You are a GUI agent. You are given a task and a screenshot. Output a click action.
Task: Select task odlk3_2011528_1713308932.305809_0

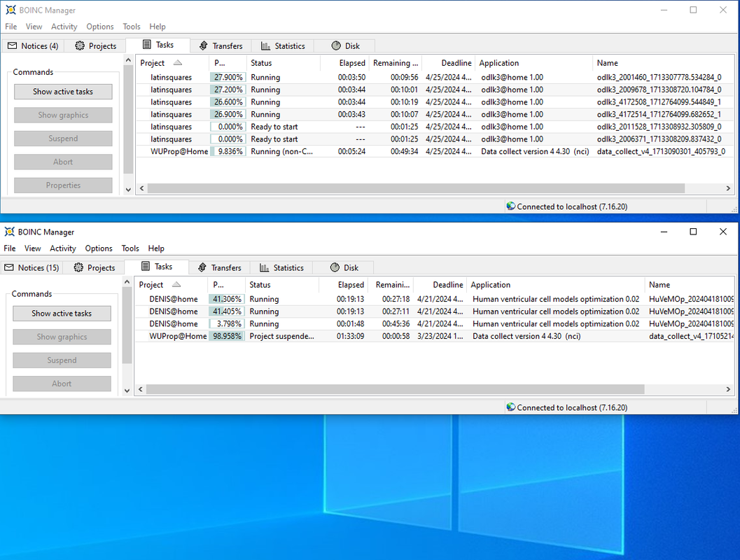(435, 127)
